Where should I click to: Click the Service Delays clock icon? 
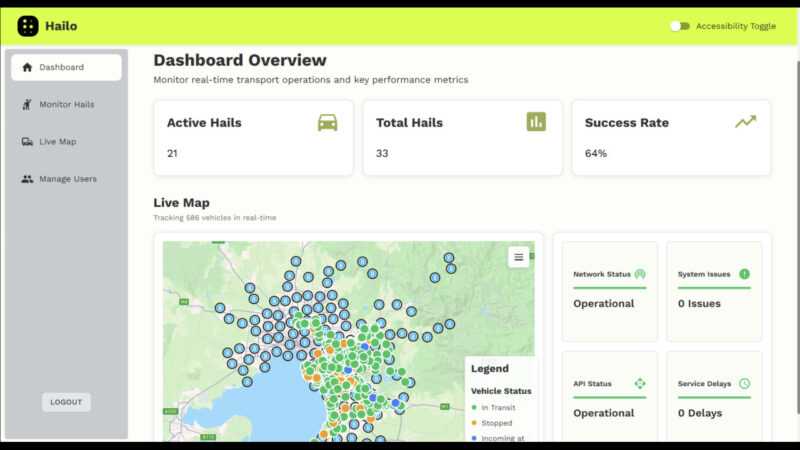point(744,384)
